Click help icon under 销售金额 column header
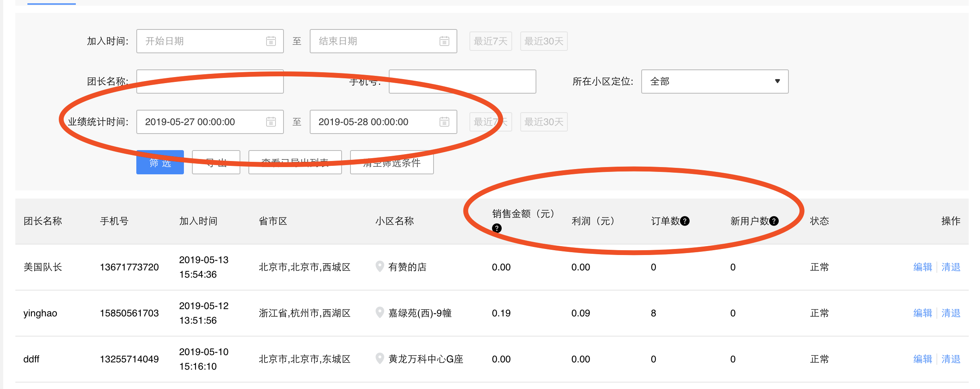The width and height of the screenshot is (980, 389). [x=497, y=228]
